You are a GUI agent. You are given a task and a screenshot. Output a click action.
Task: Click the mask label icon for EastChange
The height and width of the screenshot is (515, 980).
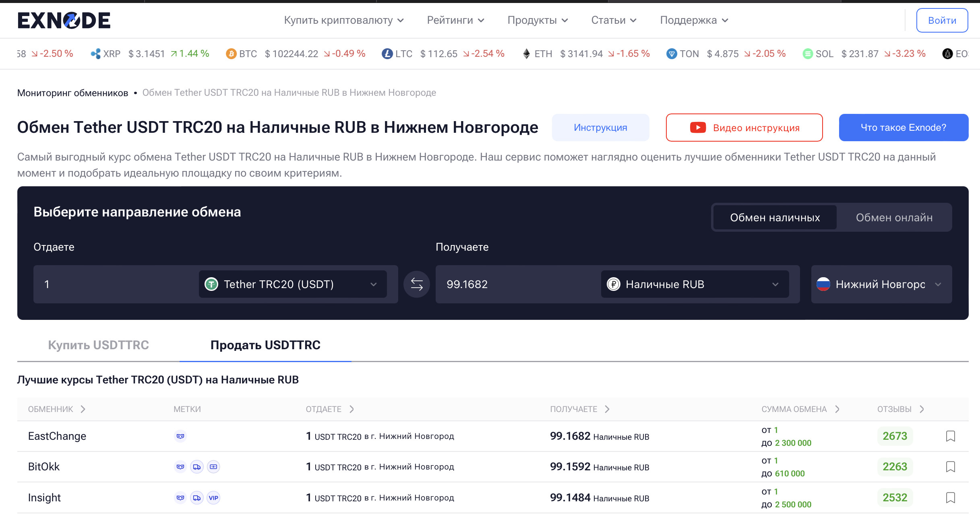(x=180, y=436)
